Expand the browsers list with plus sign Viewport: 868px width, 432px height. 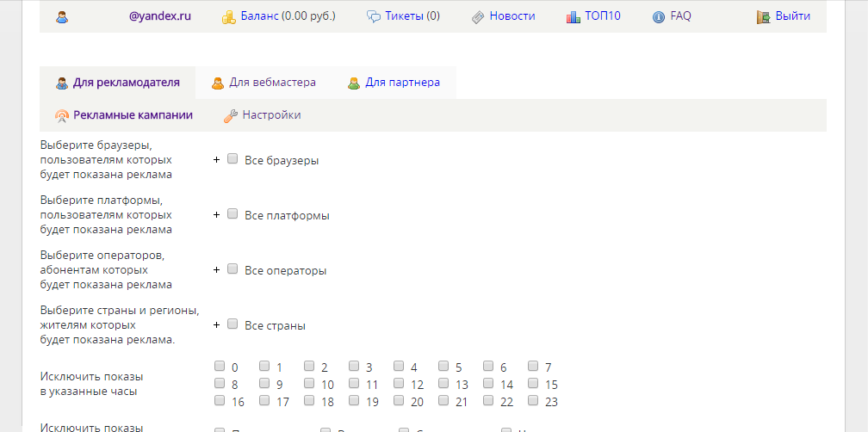point(216,160)
